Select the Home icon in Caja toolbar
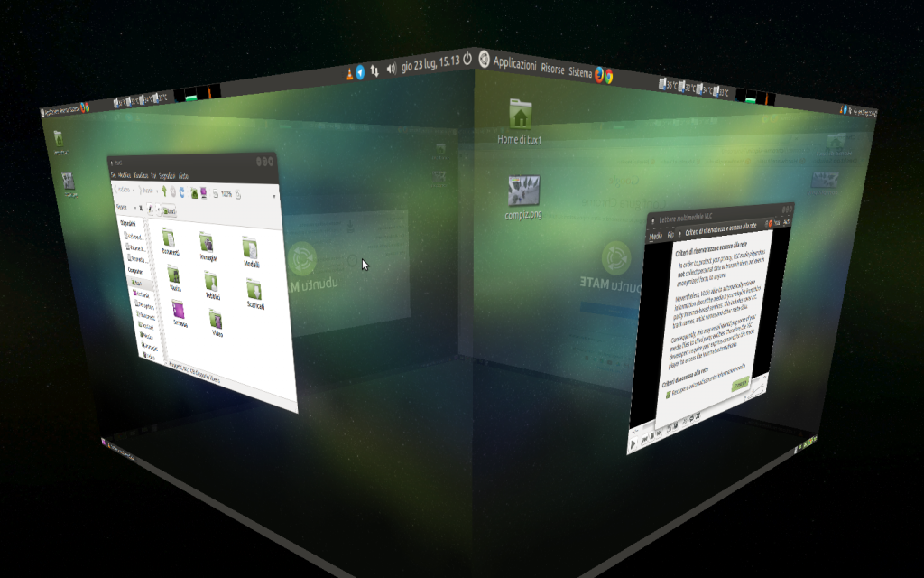Viewport: 924px width, 578px height. [x=193, y=191]
